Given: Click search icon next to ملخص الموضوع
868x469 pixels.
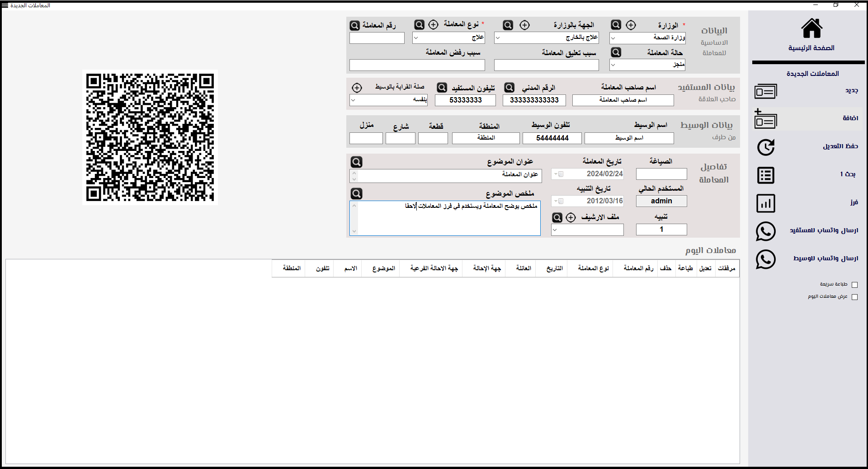Looking at the screenshot, I should tap(357, 193).
